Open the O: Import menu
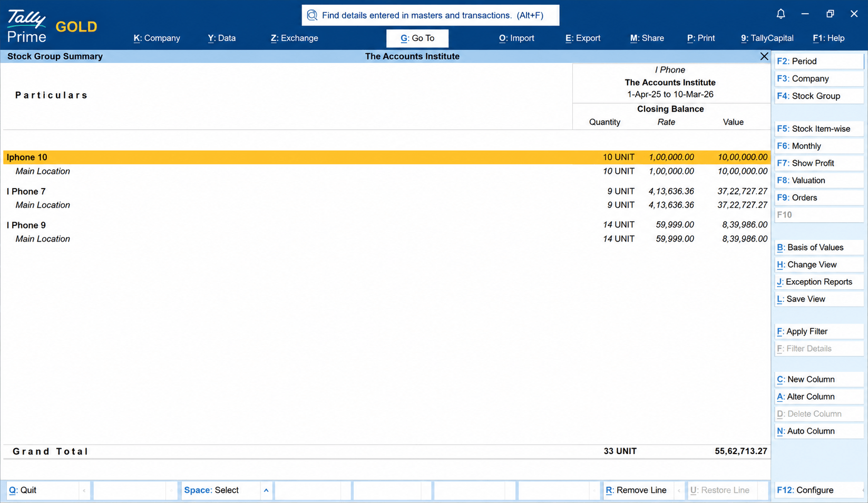The image size is (868, 503). coord(516,38)
